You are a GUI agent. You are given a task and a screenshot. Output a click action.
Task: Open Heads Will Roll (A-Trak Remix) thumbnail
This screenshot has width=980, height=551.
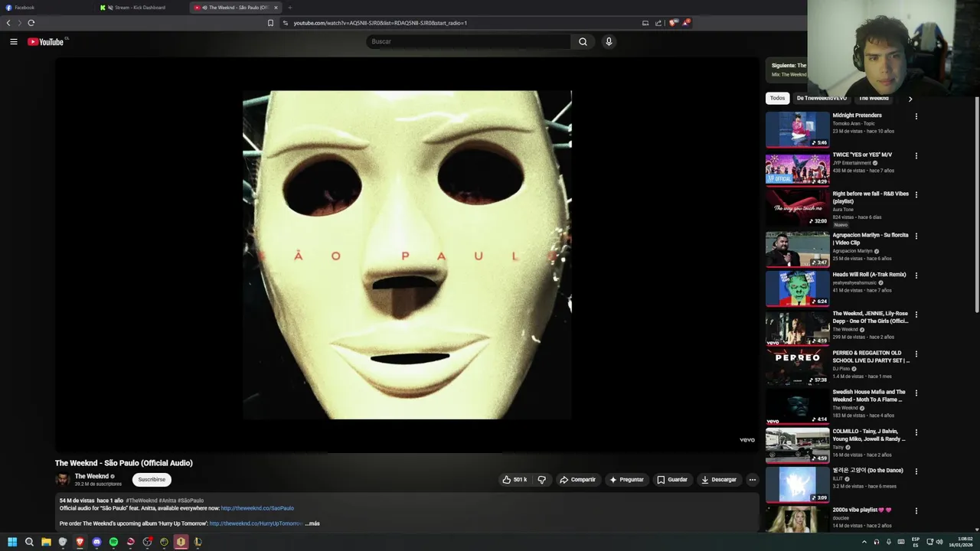coord(797,289)
